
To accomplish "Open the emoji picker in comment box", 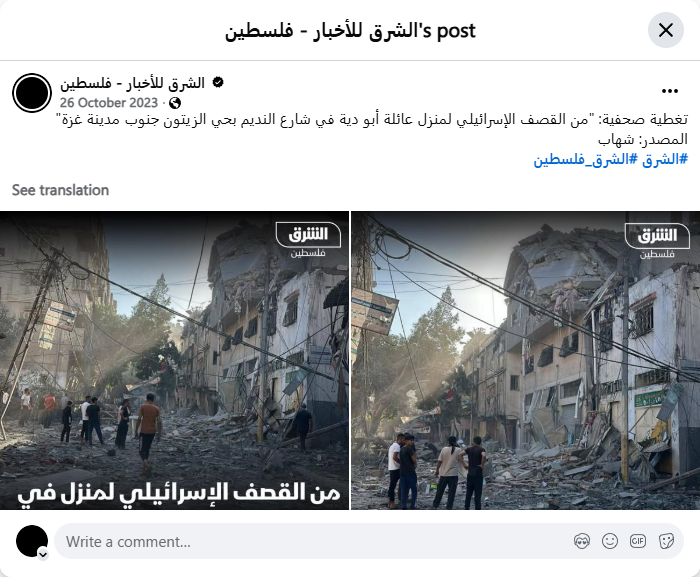I will (610, 541).
